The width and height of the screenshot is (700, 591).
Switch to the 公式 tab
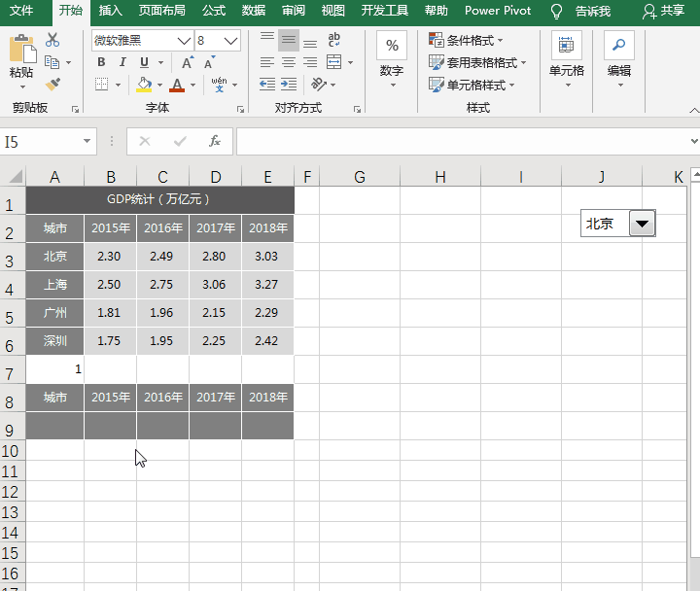click(x=214, y=11)
